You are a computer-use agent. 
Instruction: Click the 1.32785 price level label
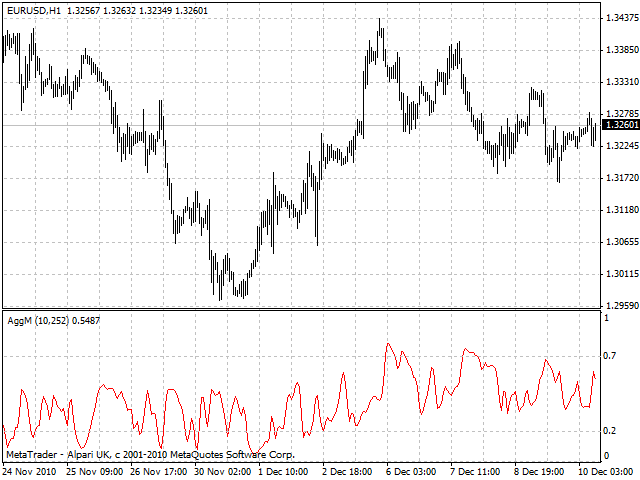pyautogui.click(x=621, y=113)
